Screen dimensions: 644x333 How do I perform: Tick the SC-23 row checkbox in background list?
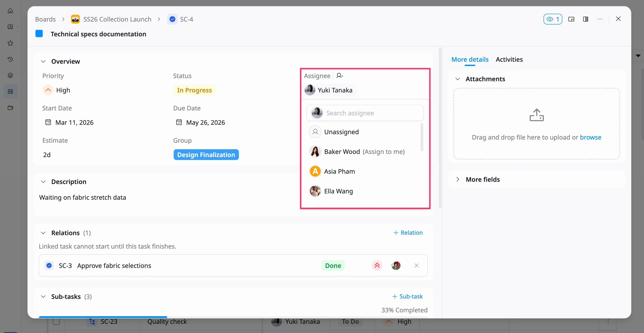click(x=56, y=321)
